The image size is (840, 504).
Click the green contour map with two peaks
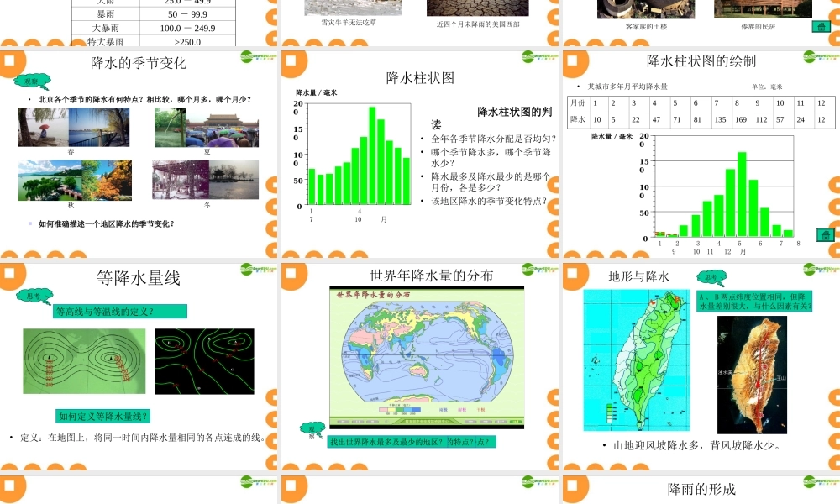tap(84, 361)
